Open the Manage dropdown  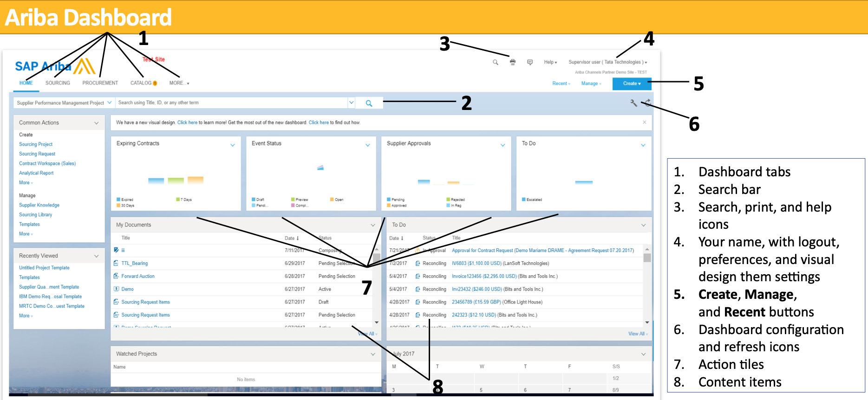[x=591, y=84]
